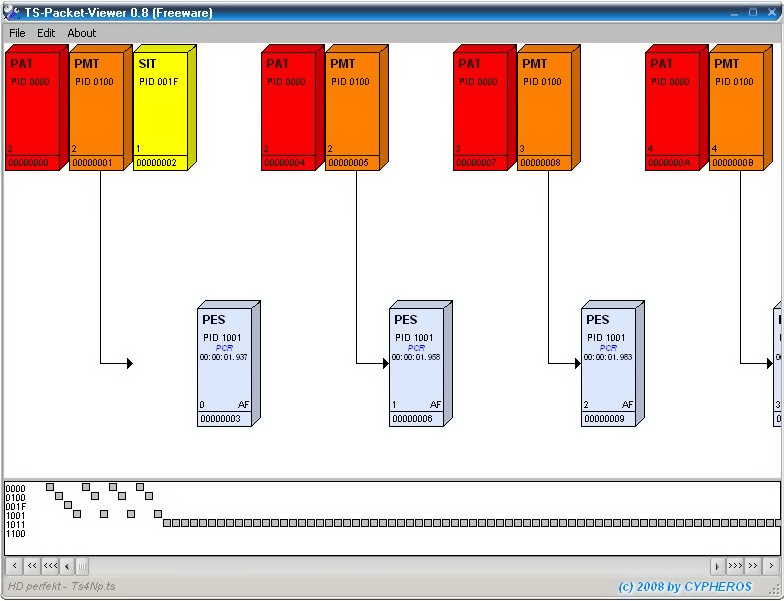Click the PID label 1011 in overview
The height and width of the screenshot is (601, 784).
[x=16, y=524]
